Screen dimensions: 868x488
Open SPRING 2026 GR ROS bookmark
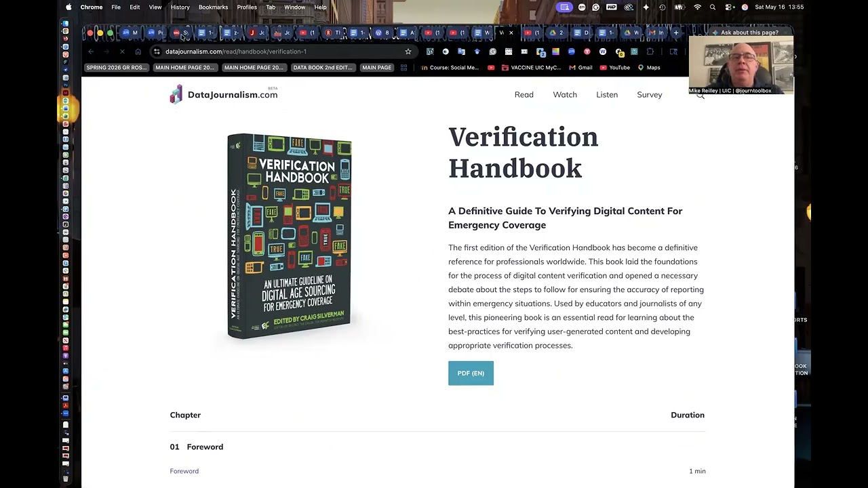click(116, 68)
